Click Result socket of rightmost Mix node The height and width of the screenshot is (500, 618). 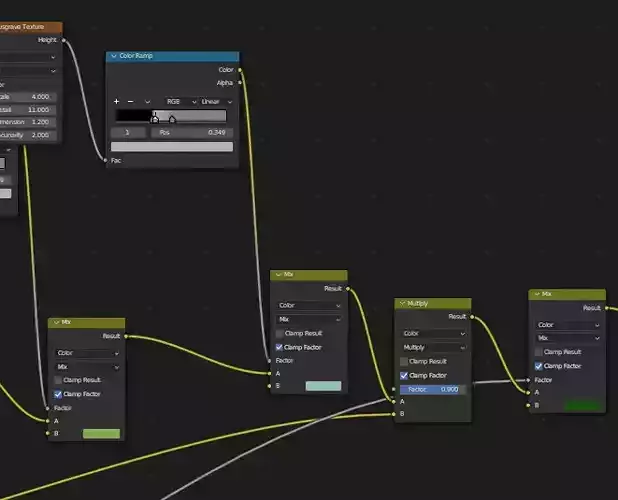pyautogui.click(x=607, y=308)
